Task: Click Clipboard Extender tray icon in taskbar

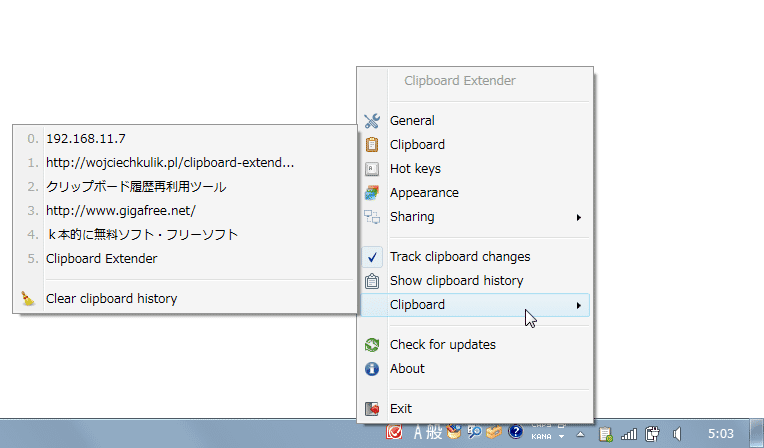Action: pos(605,434)
